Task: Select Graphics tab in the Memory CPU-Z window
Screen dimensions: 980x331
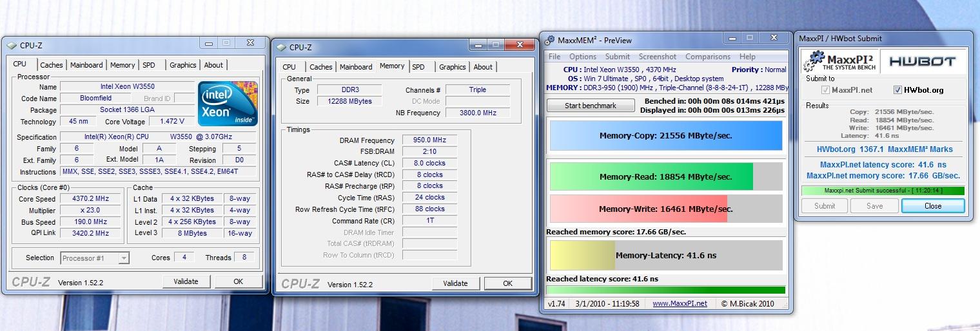Action: coord(453,67)
